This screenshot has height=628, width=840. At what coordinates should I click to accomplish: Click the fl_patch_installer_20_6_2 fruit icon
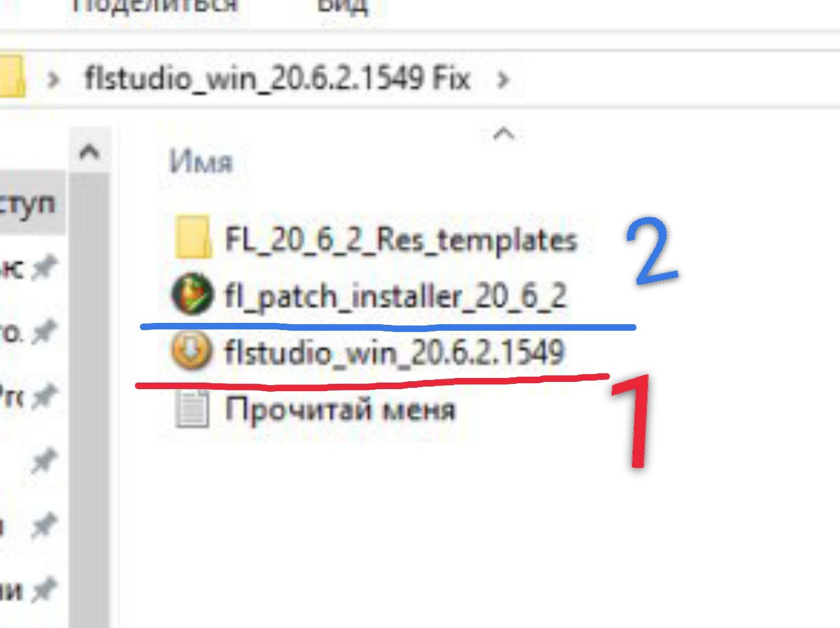192,295
